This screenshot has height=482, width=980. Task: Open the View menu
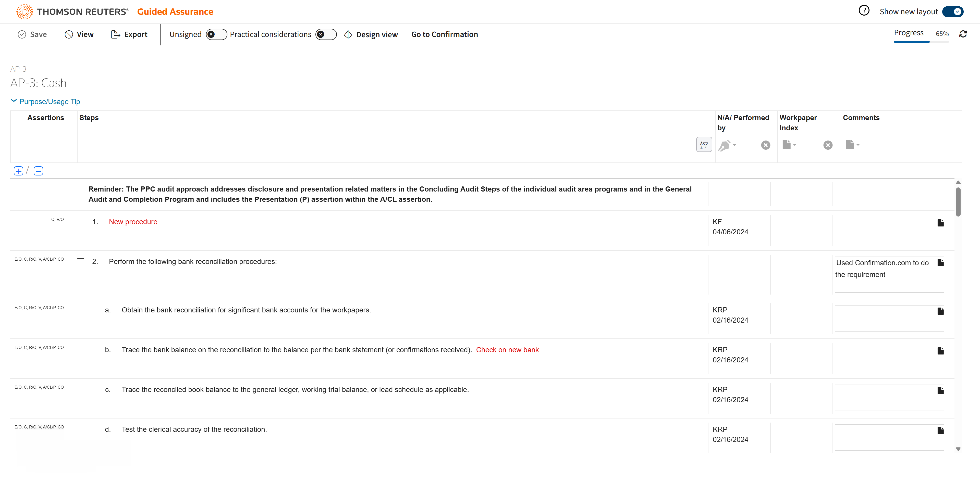[x=79, y=35]
